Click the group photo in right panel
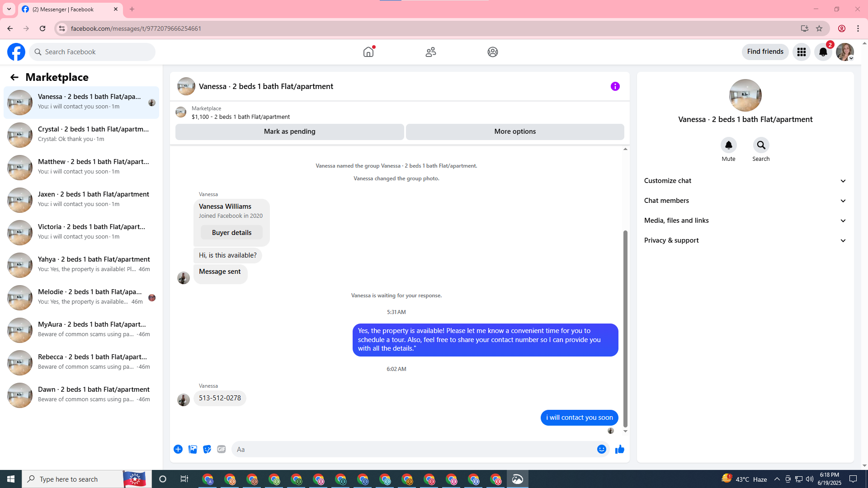868x488 pixels. 745,95
